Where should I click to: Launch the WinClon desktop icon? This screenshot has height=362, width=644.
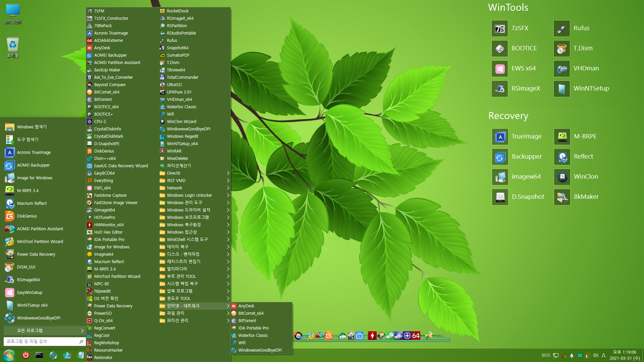[x=562, y=177]
